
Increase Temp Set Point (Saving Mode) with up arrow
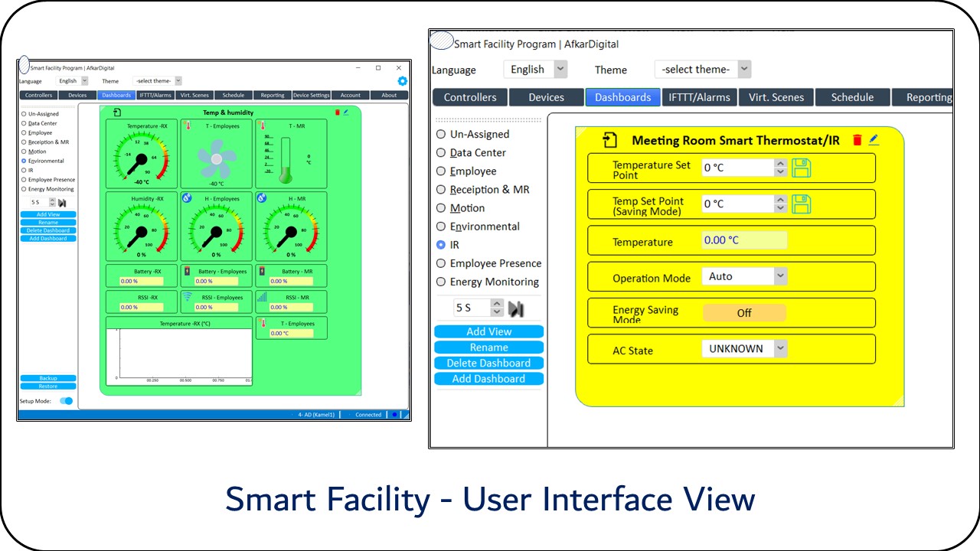(x=780, y=200)
